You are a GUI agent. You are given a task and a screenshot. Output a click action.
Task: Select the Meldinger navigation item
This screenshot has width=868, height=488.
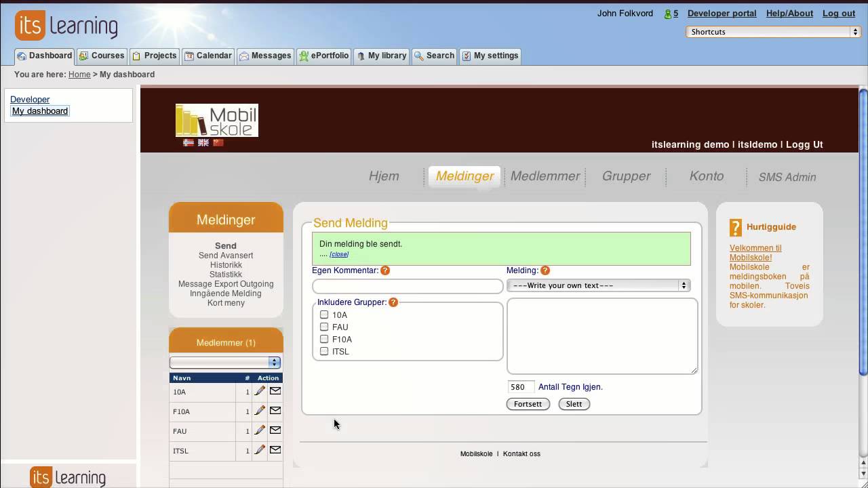465,176
